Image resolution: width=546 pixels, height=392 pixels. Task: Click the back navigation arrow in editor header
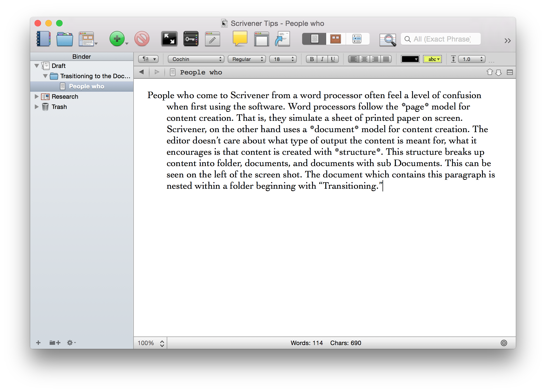[x=141, y=72]
